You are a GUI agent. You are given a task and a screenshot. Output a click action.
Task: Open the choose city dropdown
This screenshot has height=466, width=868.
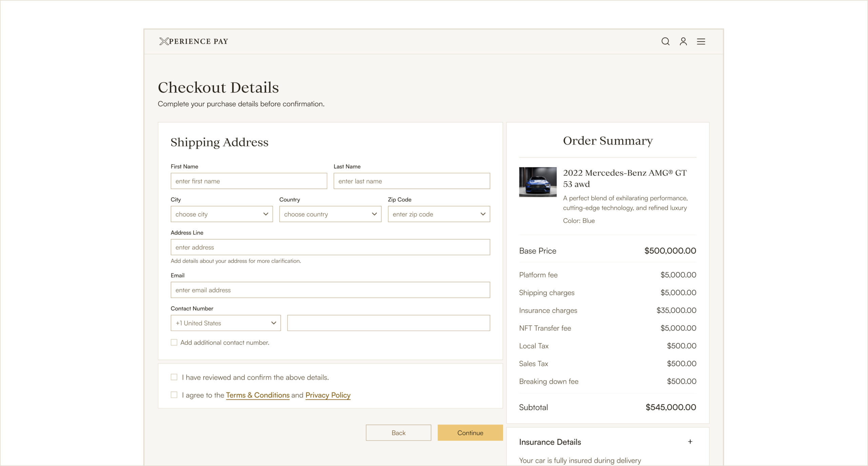[222, 214]
